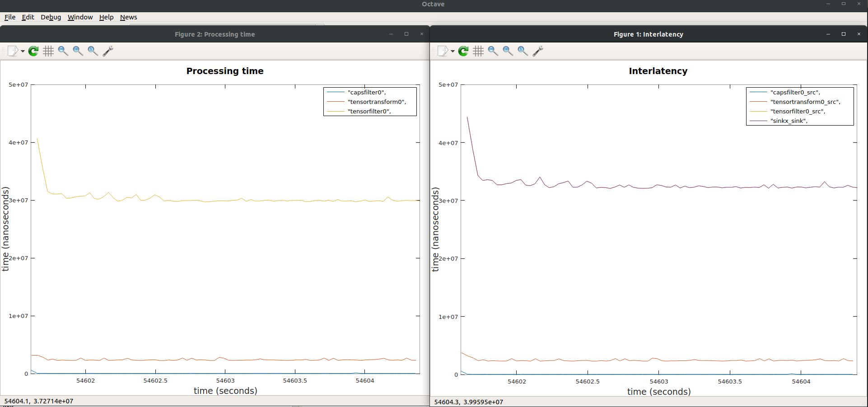Screen dimensions: 868x407
Task: Open the export dropdown arrow in Figure 1
Action: 453,51
